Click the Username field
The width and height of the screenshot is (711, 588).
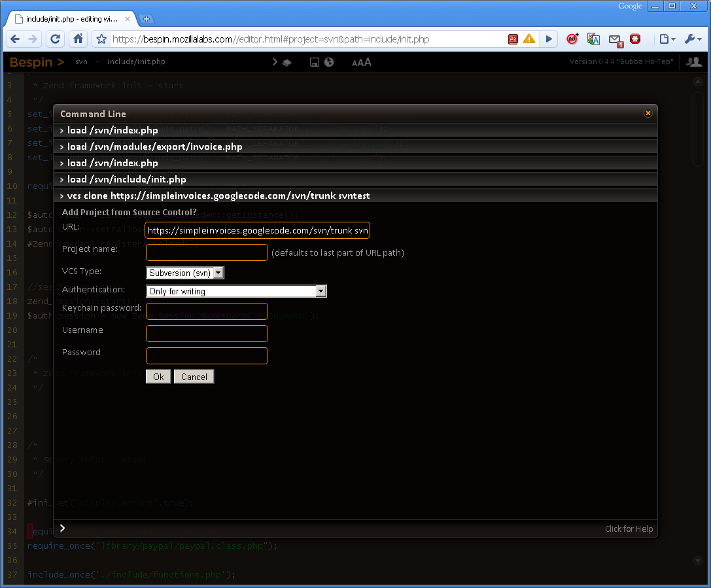207,334
